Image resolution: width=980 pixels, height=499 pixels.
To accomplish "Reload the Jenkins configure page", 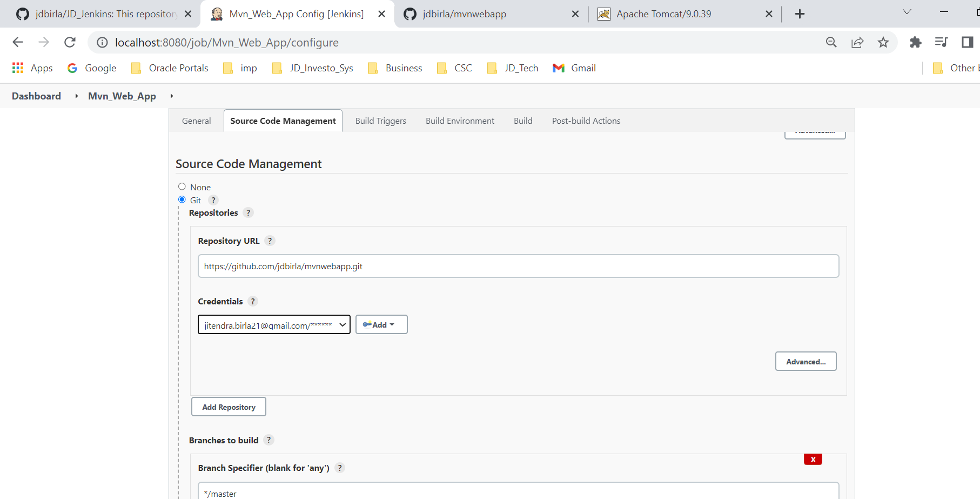I will 70,42.
